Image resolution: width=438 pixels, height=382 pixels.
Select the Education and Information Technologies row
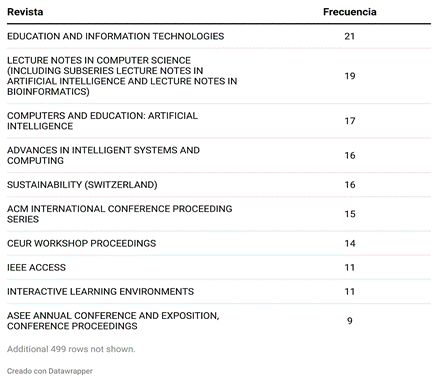point(219,36)
